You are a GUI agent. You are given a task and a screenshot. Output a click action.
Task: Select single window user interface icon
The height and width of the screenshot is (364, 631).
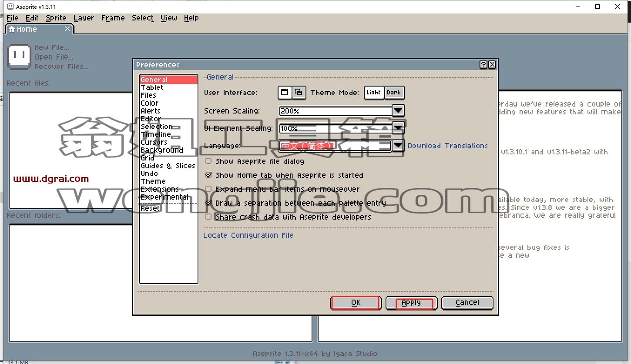pos(285,93)
